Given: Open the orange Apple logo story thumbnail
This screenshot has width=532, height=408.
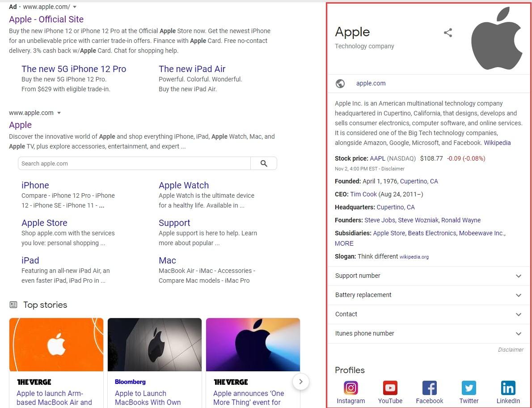Looking at the screenshot, I should [x=56, y=344].
